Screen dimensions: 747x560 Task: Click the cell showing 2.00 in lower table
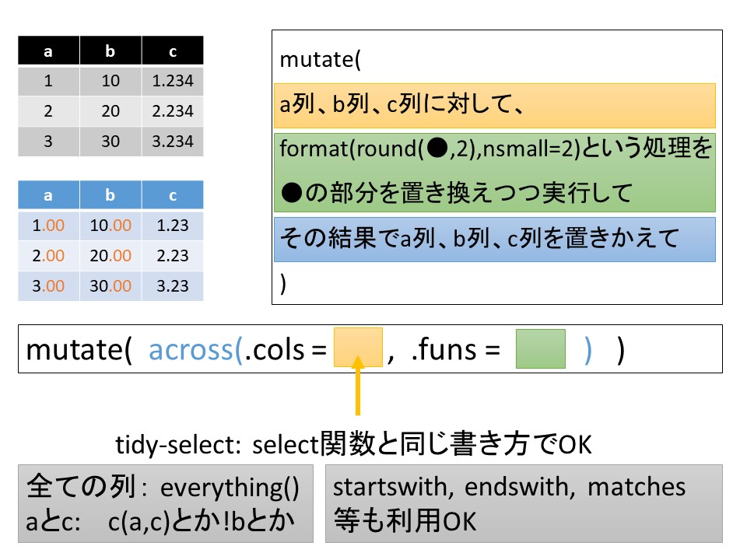[x=48, y=256]
